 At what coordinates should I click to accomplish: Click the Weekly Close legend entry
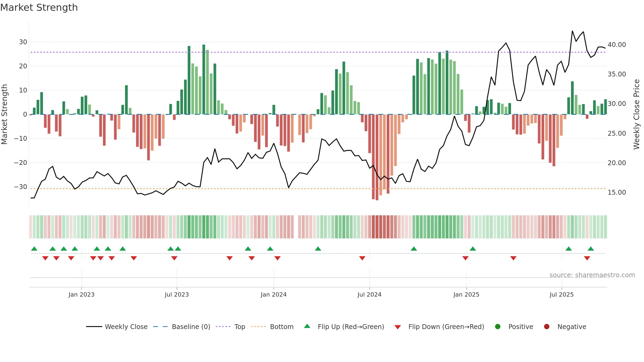tap(117, 327)
